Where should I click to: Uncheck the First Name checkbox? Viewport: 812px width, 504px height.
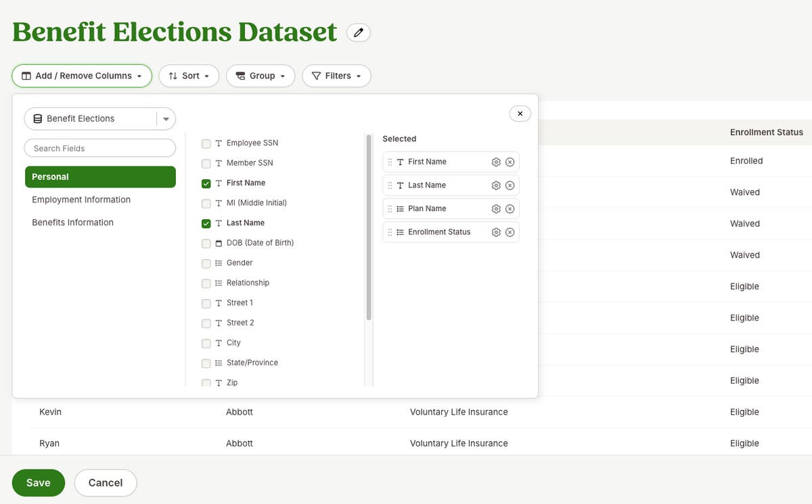(206, 183)
